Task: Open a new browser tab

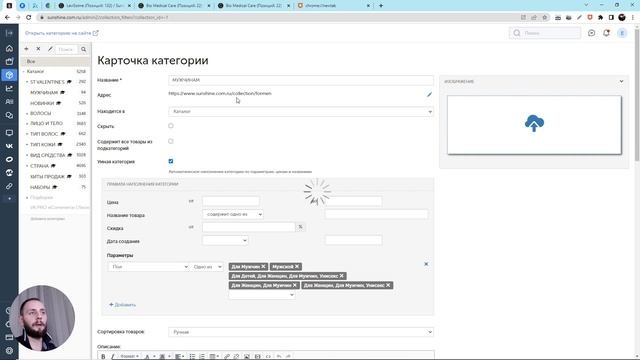Action: point(380,6)
